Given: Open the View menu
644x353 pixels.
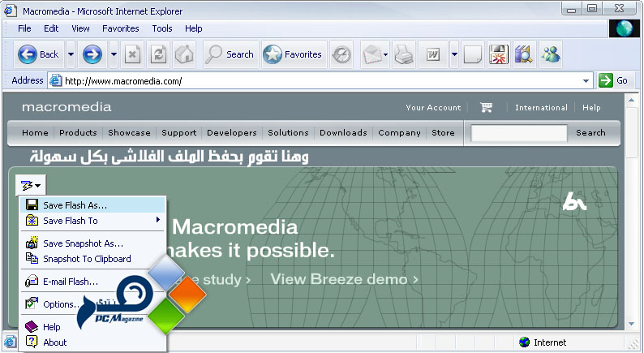Looking at the screenshot, I should (80, 28).
